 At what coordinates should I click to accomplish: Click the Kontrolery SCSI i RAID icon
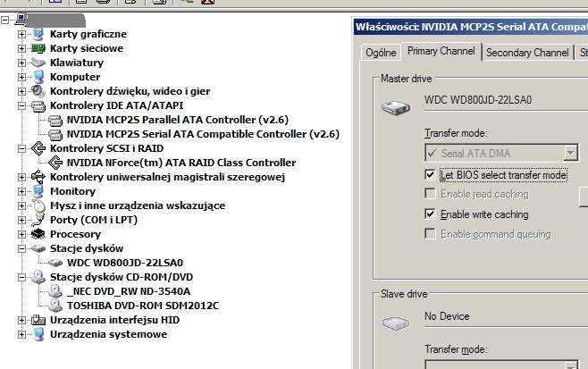click(38, 148)
